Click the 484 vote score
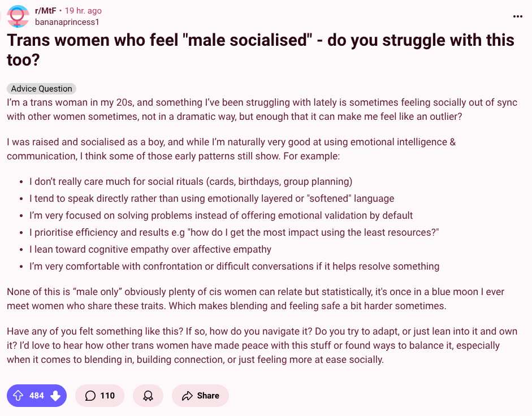The width and height of the screenshot is (532, 416). [37, 396]
